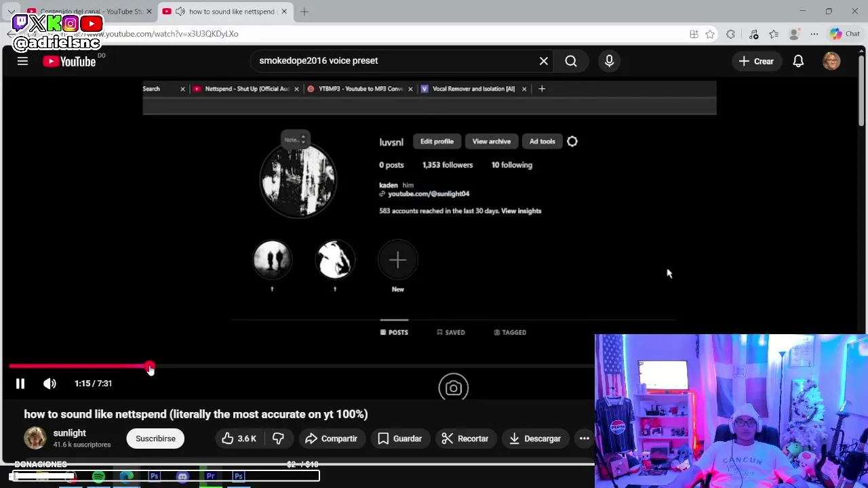Close the YouTube Studio tab

[x=149, y=12]
